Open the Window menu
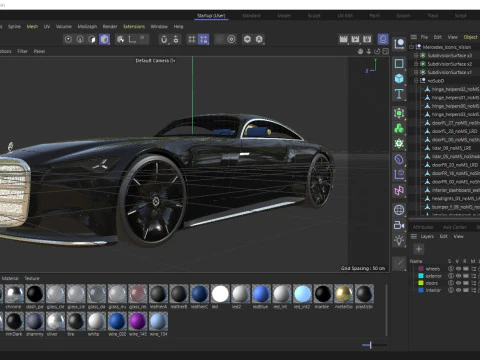 (x=159, y=26)
